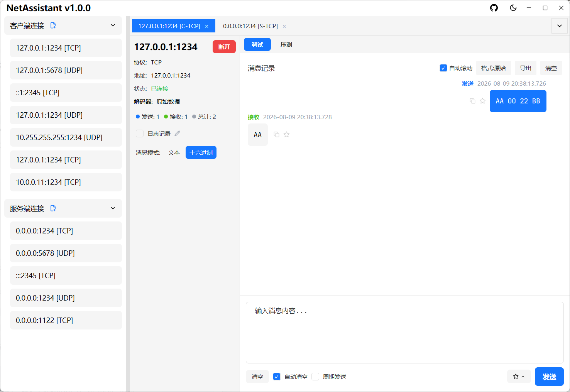Collapse the 服务端连接 section
This screenshot has width=570, height=392.
(x=113, y=208)
